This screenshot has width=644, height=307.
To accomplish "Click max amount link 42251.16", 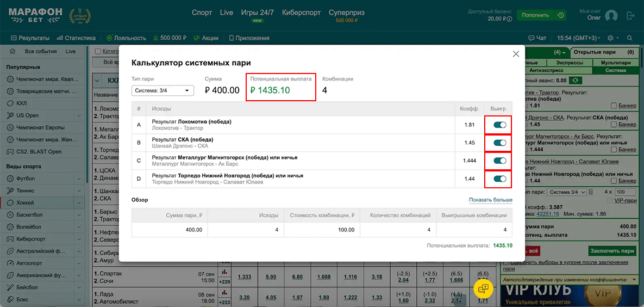I will click(x=549, y=213).
